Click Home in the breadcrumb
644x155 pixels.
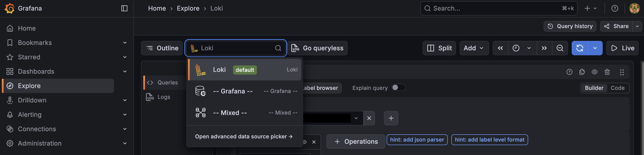point(157,8)
